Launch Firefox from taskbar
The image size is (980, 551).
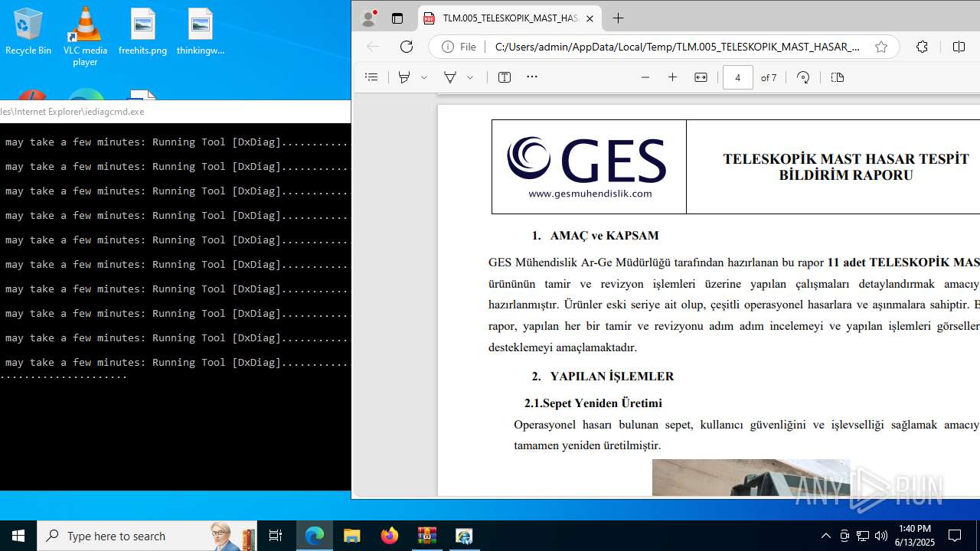pyautogui.click(x=390, y=536)
